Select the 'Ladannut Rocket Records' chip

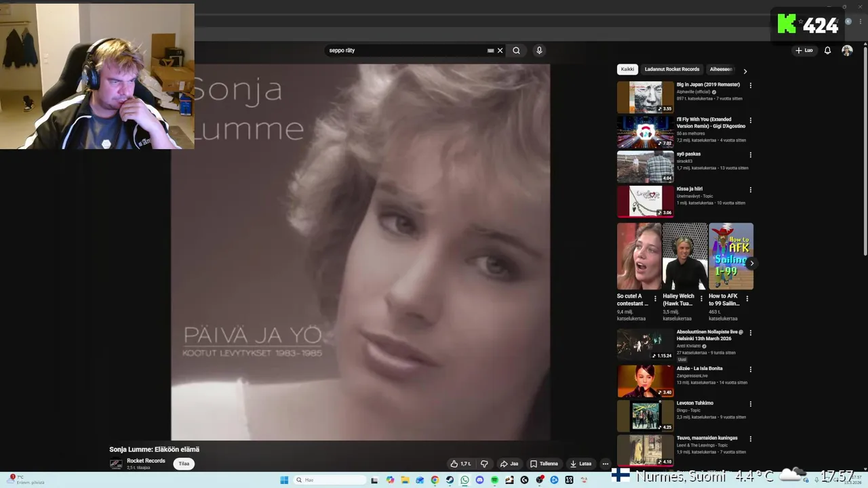(x=672, y=69)
